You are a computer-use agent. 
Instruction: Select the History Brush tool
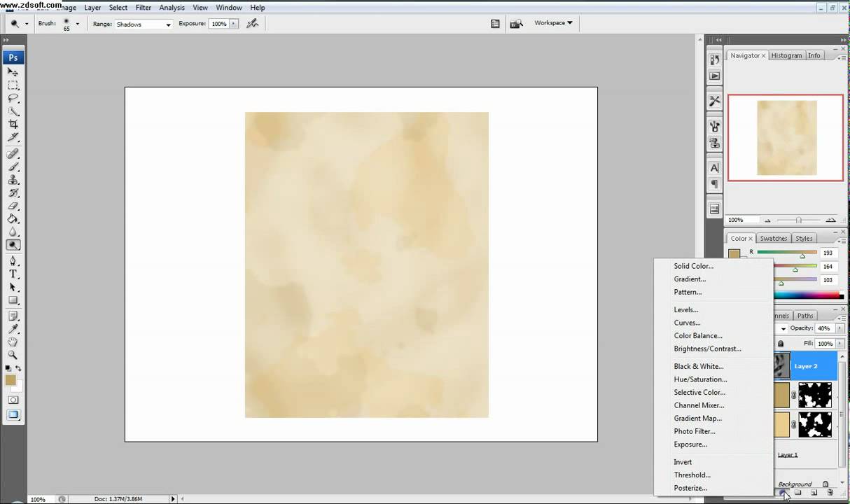point(13,193)
